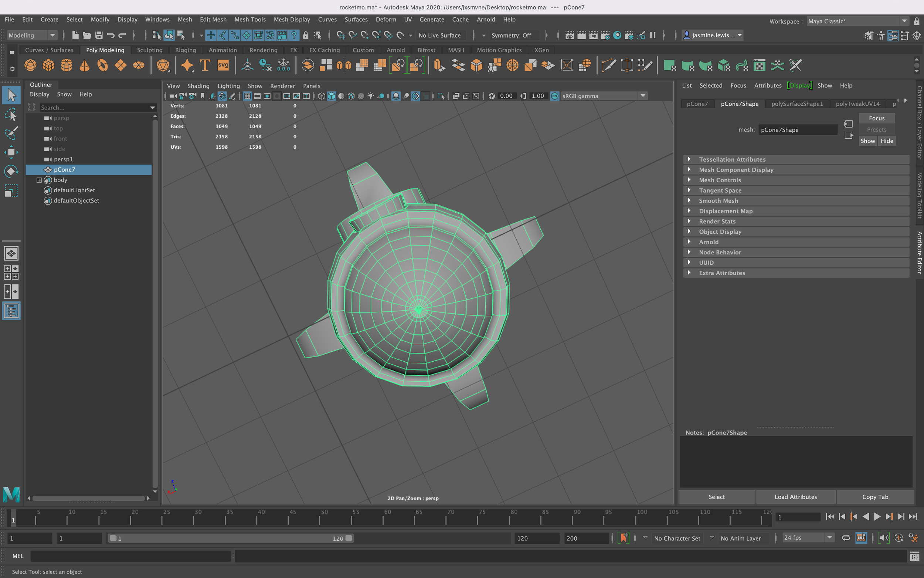Viewport: 924px width, 578px height.
Task: Select the Lasso tool in toolbox
Action: coord(11,114)
